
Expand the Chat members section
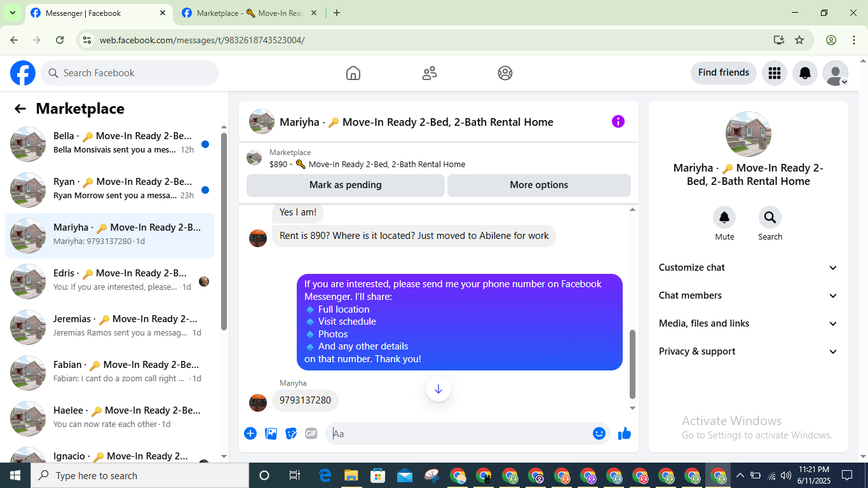pos(749,295)
